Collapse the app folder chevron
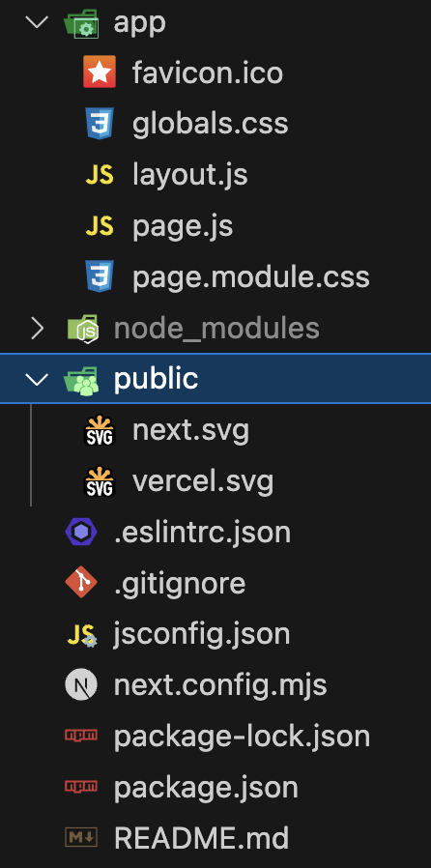Image resolution: width=431 pixels, height=868 pixels. click(37, 22)
